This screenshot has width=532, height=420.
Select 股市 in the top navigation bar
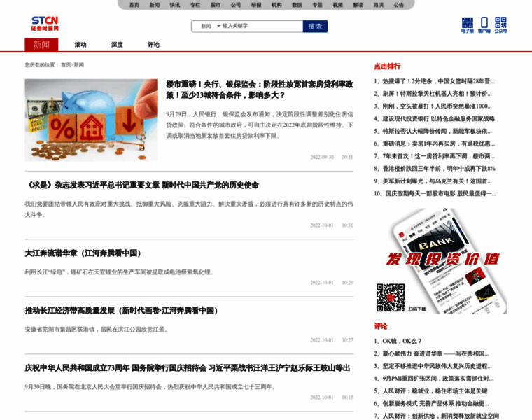216,5
